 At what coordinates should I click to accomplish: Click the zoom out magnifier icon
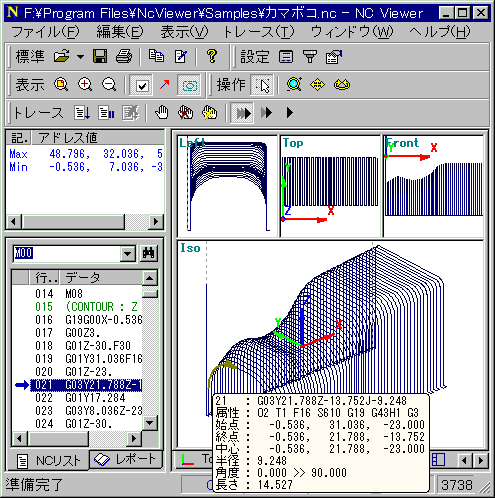click(109, 84)
